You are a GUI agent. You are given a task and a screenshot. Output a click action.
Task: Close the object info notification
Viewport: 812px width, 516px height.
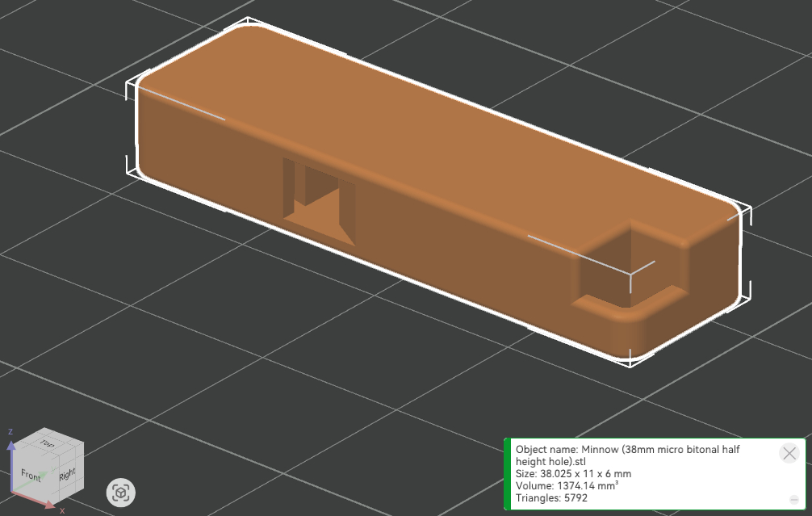point(789,452)
